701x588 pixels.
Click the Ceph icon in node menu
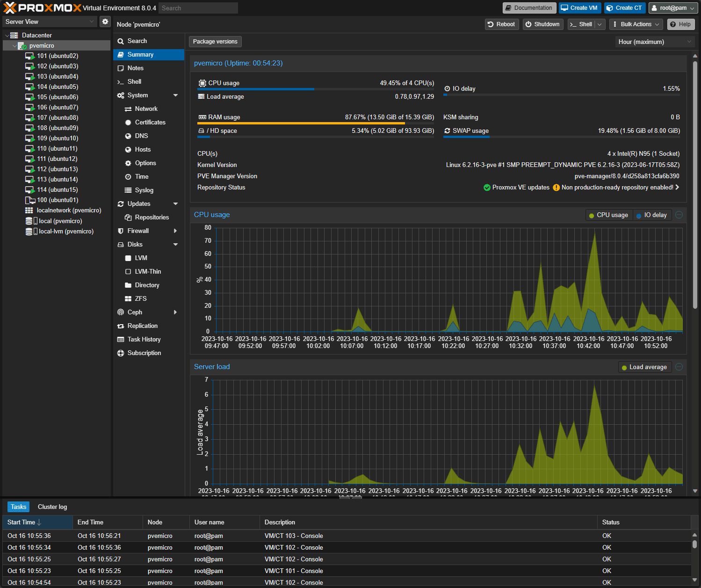tap(121, 312)
